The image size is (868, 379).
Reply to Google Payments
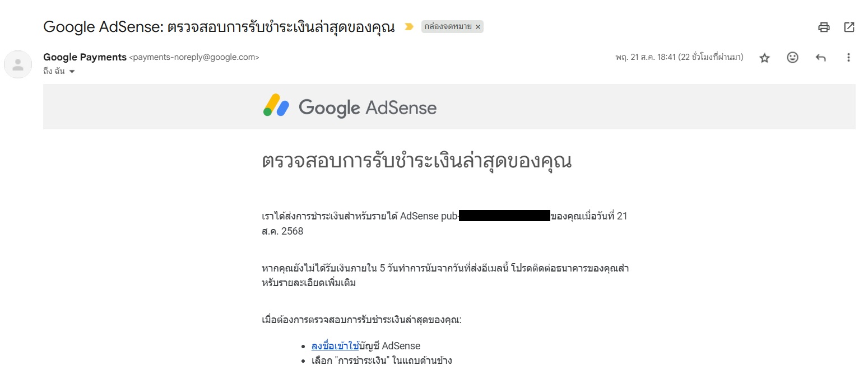pyautogui.click(x=821, y=58)
